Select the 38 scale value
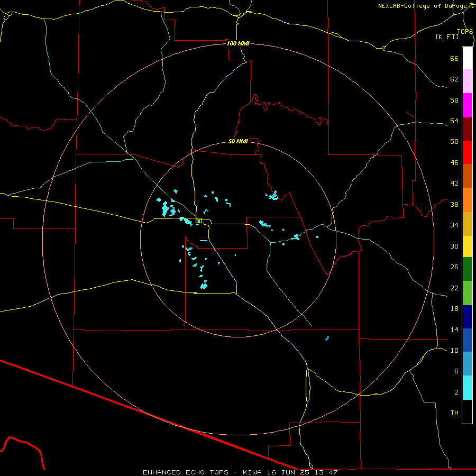 [454, 204]
